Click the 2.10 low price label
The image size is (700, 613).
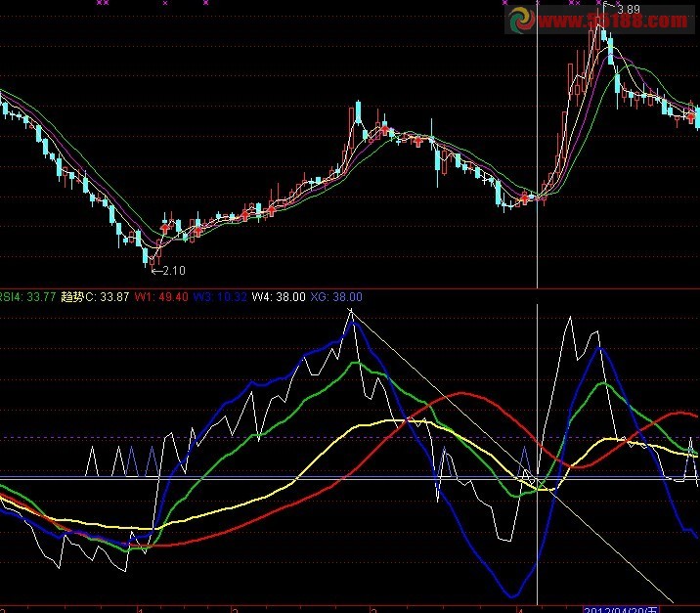(x=173, y=271)
